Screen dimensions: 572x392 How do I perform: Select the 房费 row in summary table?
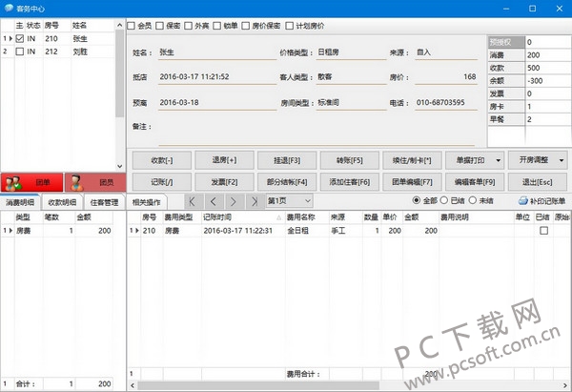(x=57, y=231)
